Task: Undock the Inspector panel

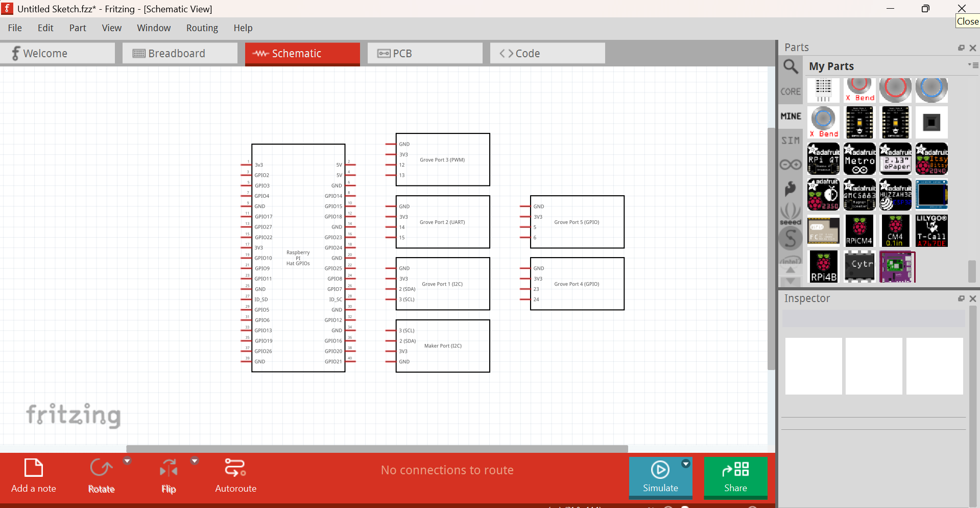Action: [x=961, y=298]
